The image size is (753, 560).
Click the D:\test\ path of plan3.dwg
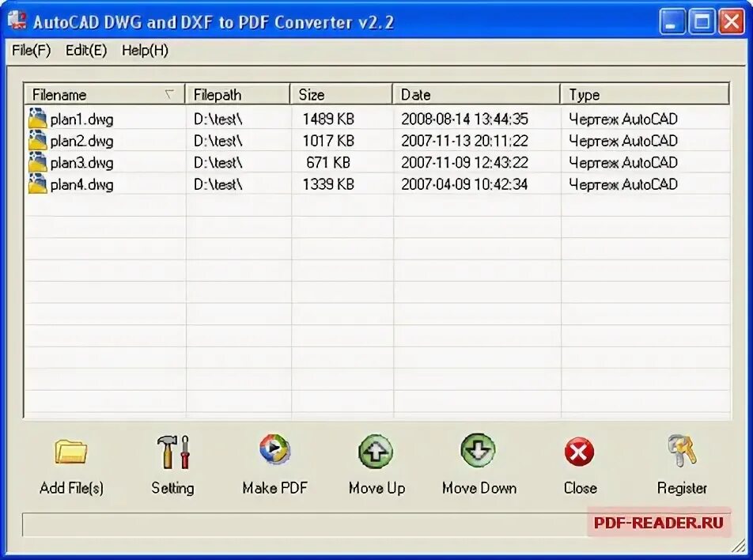click(218, 162)
